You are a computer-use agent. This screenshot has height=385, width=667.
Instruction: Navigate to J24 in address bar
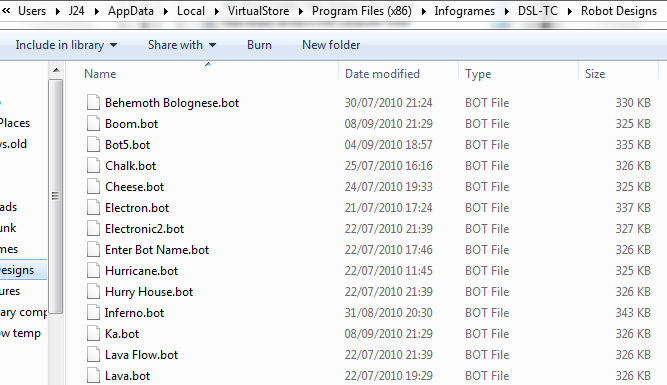[x=77, y=11]
